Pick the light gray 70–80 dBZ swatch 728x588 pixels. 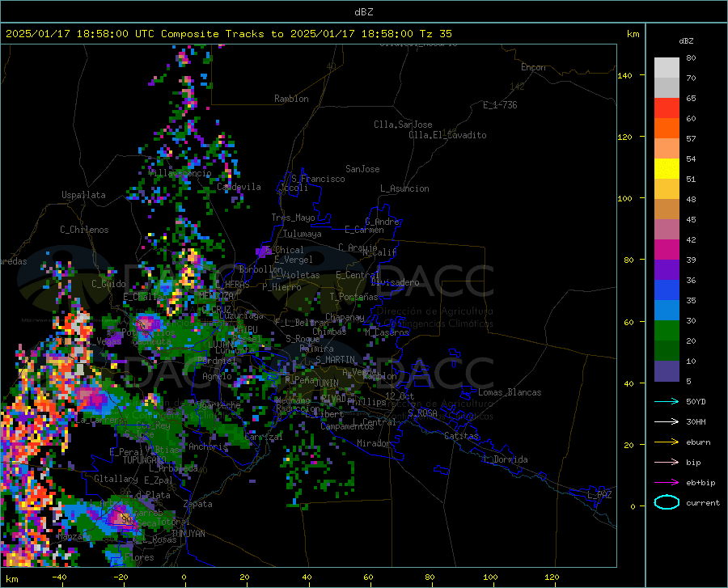[667, 68]
